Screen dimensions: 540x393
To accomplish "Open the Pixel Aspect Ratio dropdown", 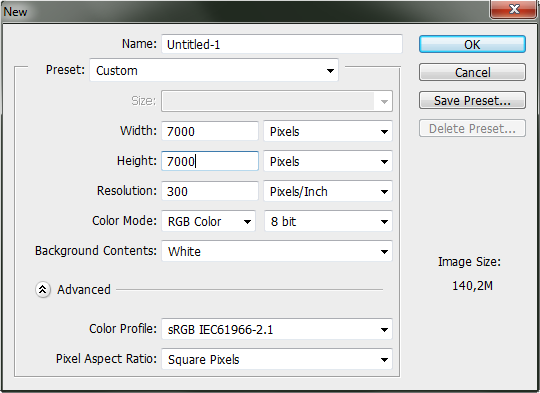I will (277, 359).
